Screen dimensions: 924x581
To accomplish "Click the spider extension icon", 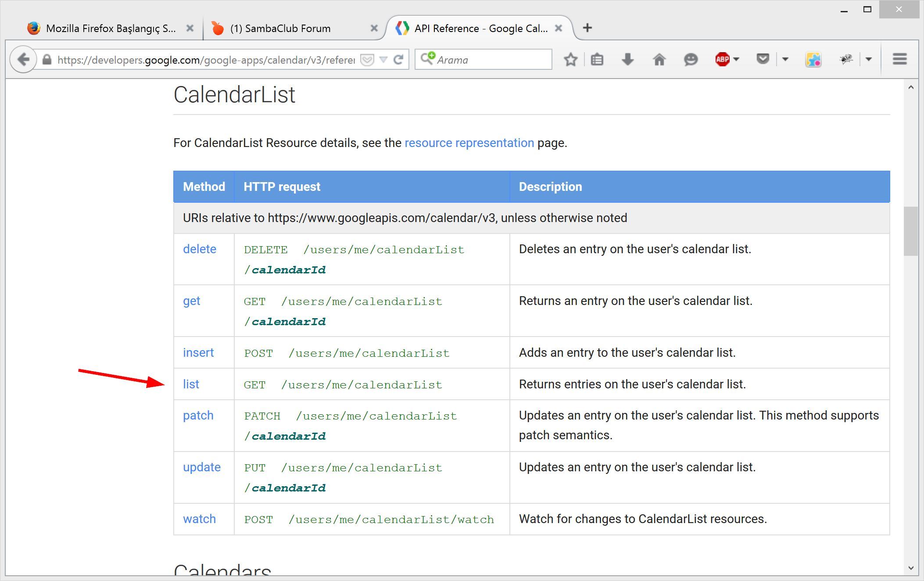I will [x=846, y=59].
